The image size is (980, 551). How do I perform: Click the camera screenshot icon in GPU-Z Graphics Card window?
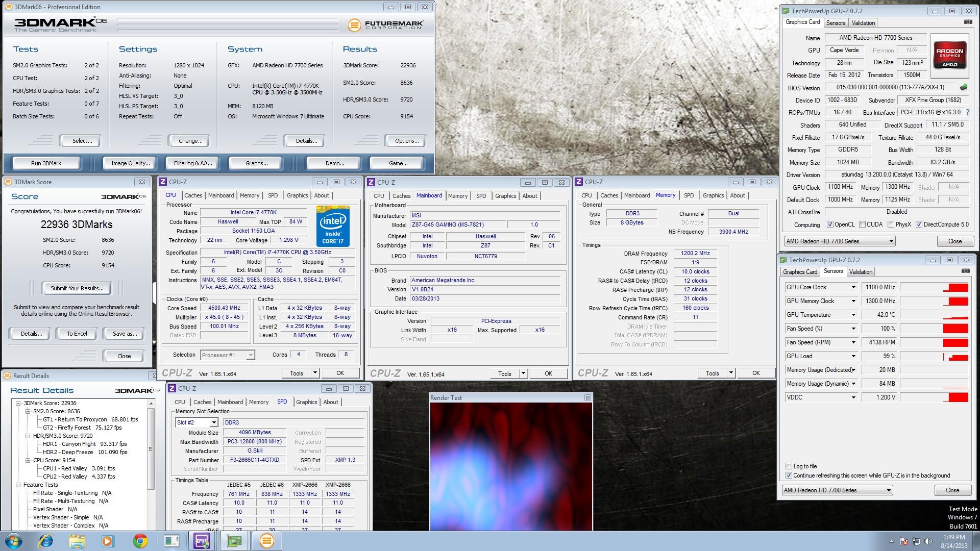click(x=967, y=22)
